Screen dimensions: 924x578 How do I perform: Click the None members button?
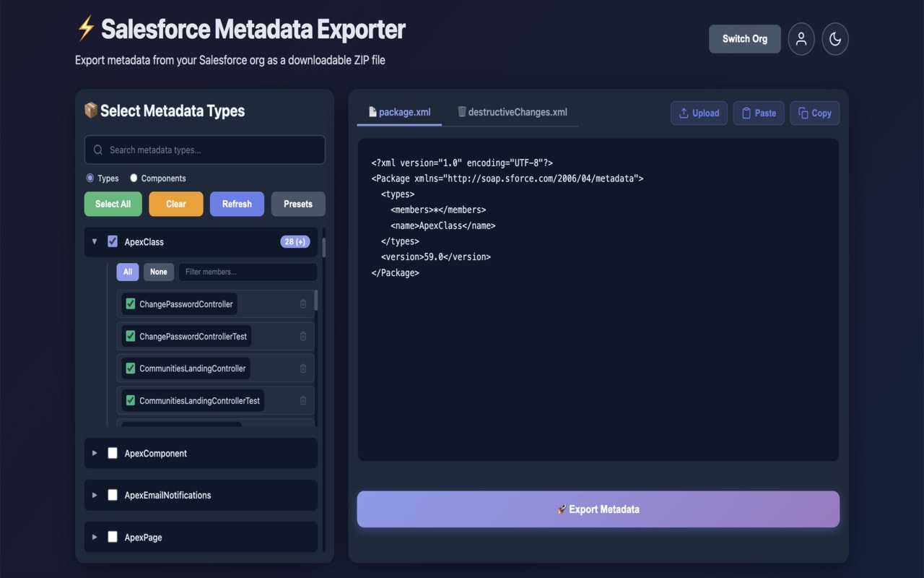(159, 272)
